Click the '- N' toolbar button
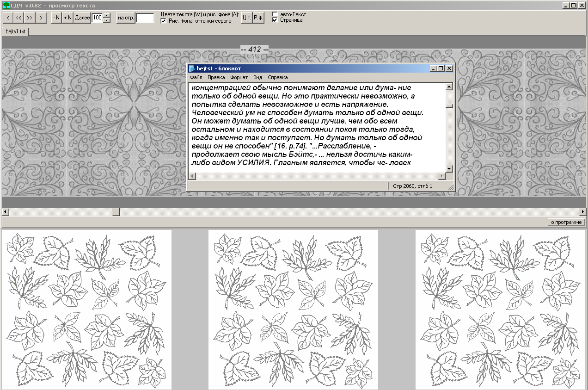Screen dimensions: 588x390 (56, 18)
